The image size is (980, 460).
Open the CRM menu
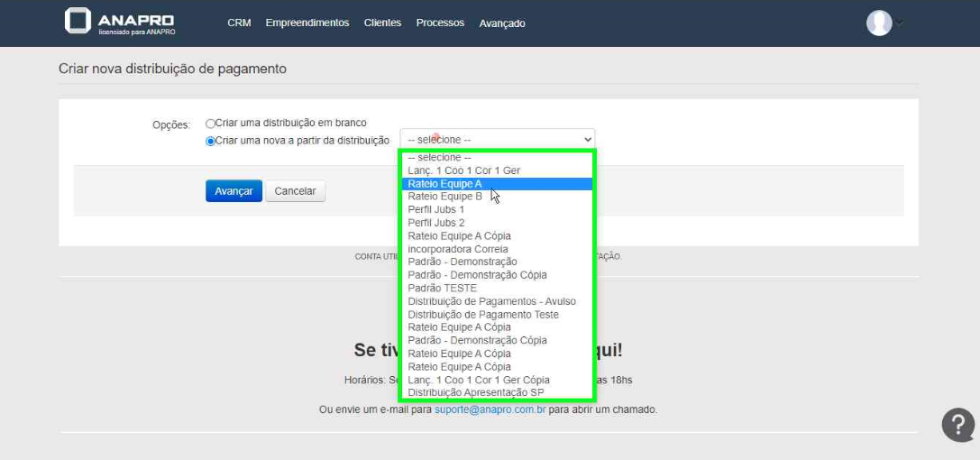(239, 23)
